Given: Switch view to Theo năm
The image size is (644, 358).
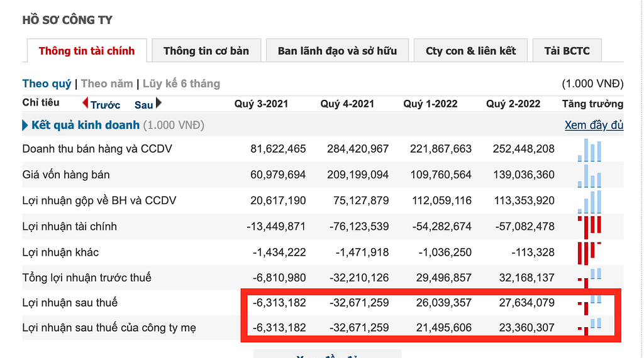Looking at the screenshot, I should 107,84.
